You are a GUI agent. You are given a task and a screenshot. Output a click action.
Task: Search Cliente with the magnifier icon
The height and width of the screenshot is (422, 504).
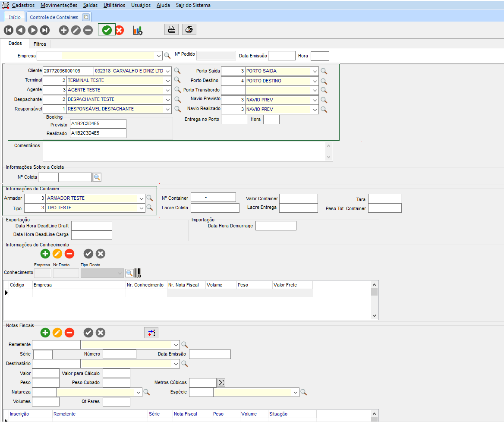click(177, 71)
